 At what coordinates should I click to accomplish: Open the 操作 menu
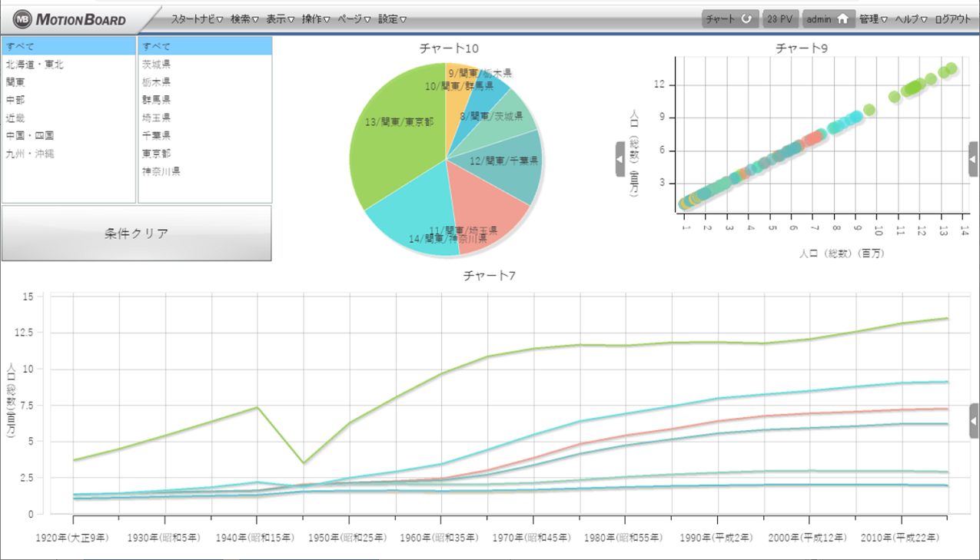[316, 19]
